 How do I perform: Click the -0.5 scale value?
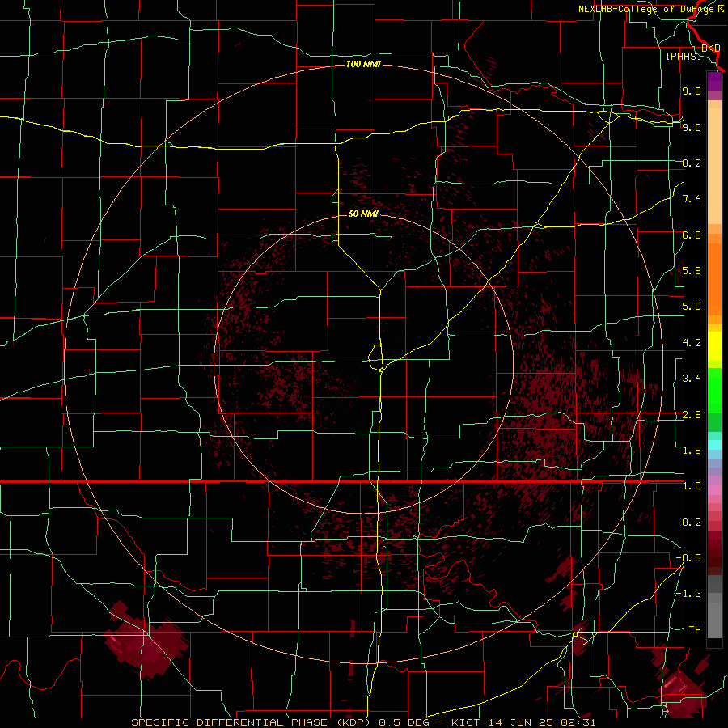(x=688, y=558)
